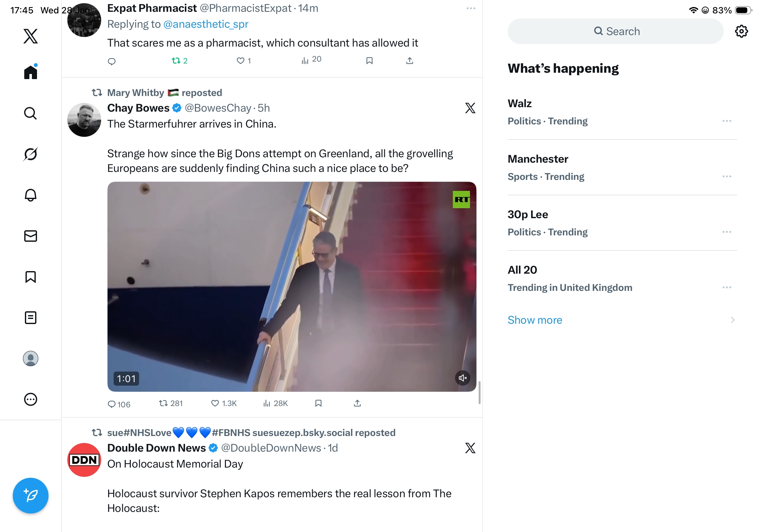The image size is (762, 532).
Task: Like the Chay Bowes post
Action: [224, 403]
